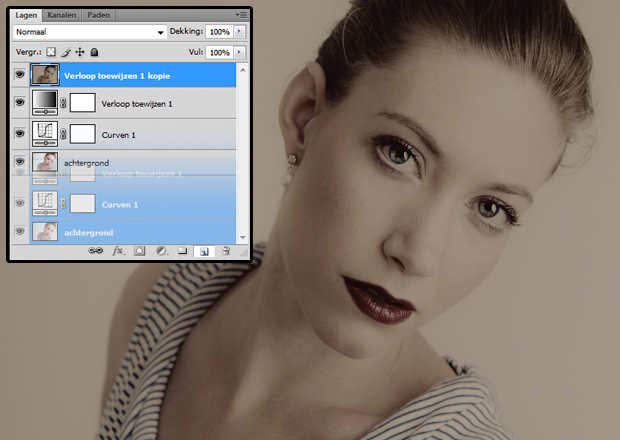
Task: Hide the black-text Curven 1 layer
Action: (20, 134)
